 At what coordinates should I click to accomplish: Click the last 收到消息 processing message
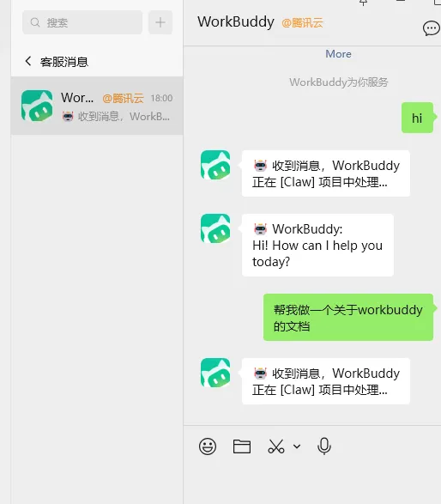click(326, 381)
